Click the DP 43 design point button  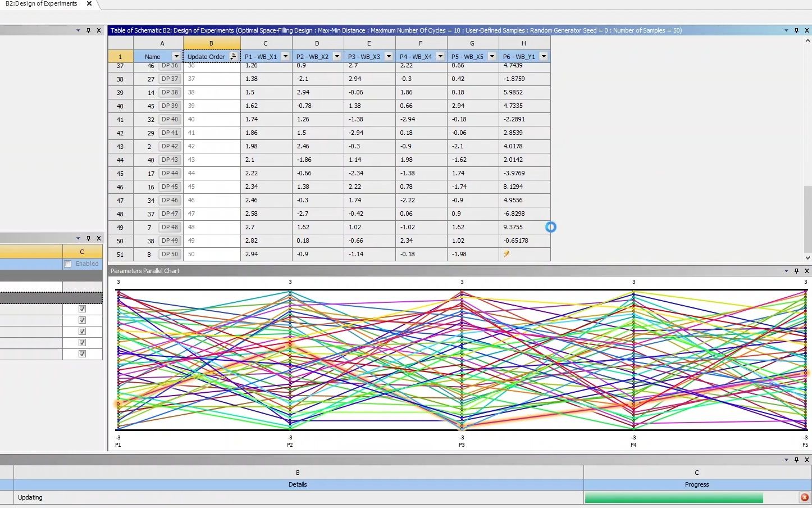[170, 160]
